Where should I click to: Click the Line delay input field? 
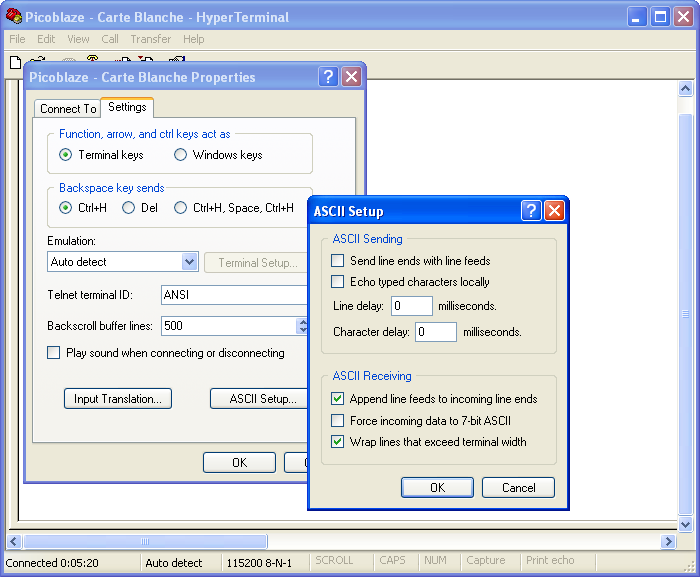(x=412, y=306)
